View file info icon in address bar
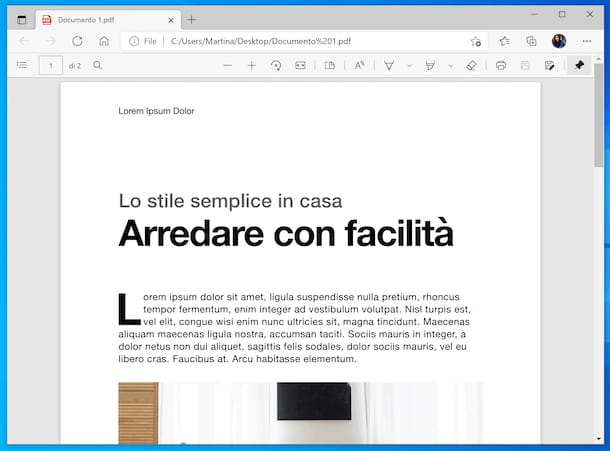 click(134, 41)
